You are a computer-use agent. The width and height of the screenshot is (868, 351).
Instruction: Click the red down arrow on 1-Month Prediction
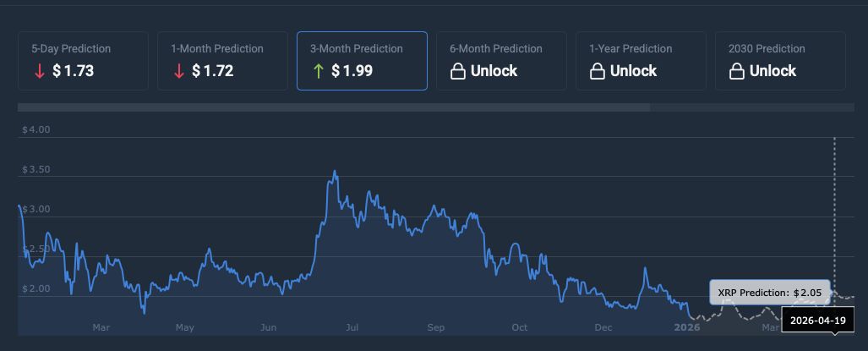(178, 71)
